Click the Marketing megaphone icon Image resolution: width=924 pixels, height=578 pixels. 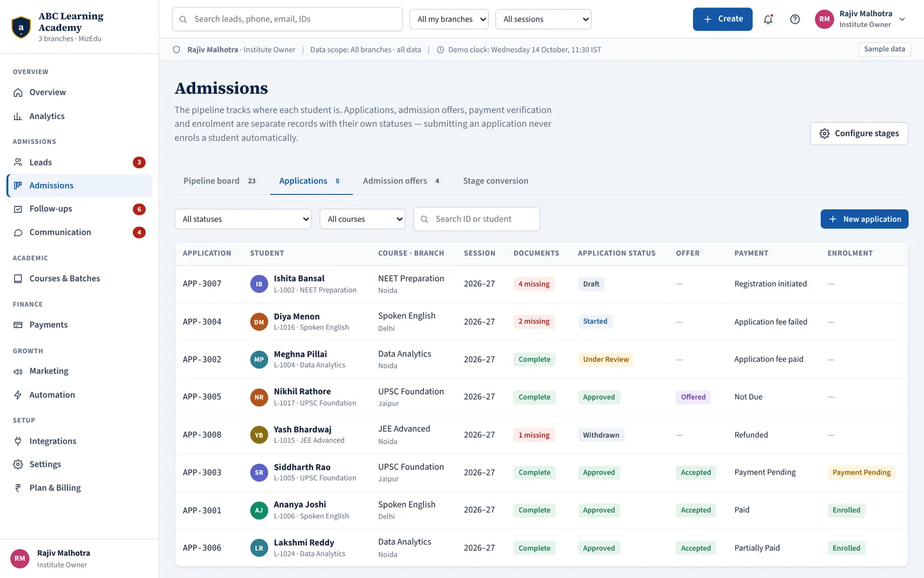18,371
